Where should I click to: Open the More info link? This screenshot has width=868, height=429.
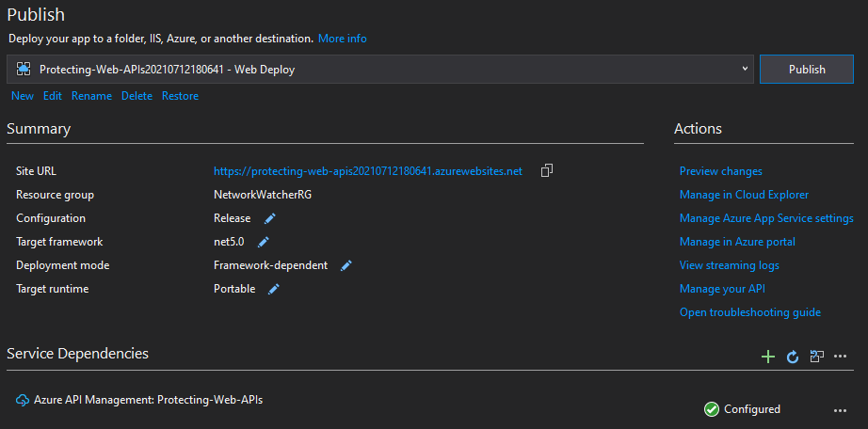click(342, 39)
